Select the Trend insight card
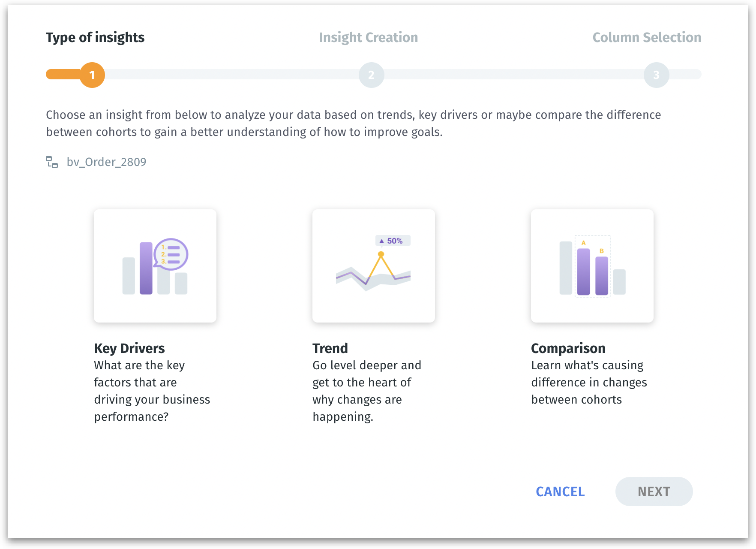This screenshot has height=549, width=756. tap(374, 266)
